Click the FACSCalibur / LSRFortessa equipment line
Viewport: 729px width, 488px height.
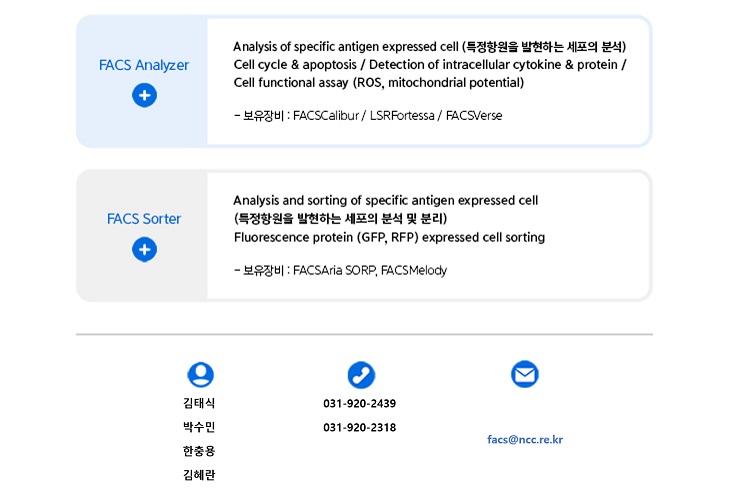click(368, 115)
